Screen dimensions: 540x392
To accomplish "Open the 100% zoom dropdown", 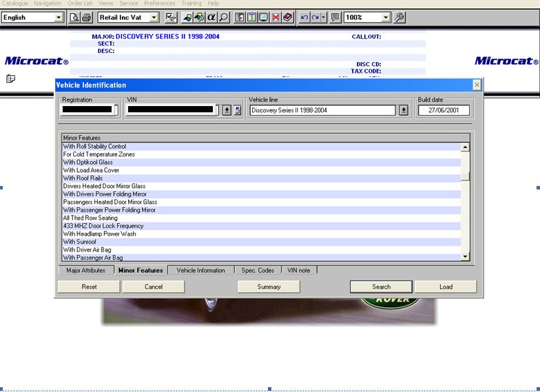I will 386,17.
